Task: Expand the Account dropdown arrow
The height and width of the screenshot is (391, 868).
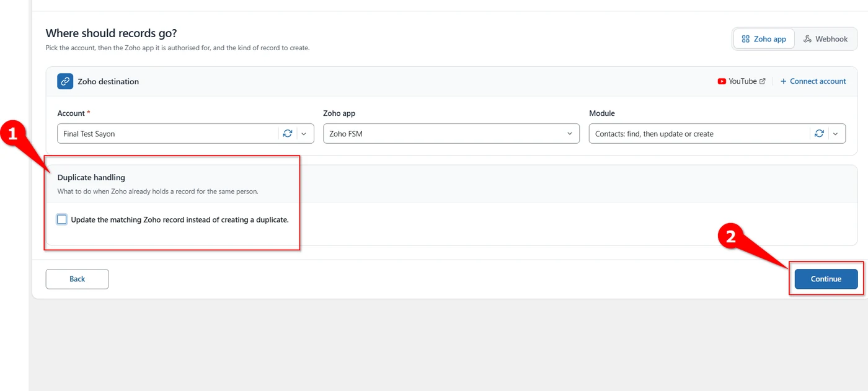Action: (x=304, y=134)
